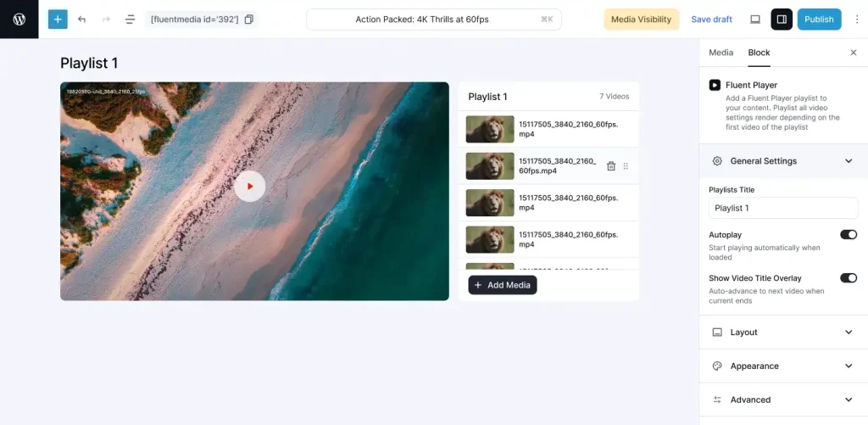868x425 pixels.
Task: Click the Playlist 1 panel header title
Action: click(487, 97)
